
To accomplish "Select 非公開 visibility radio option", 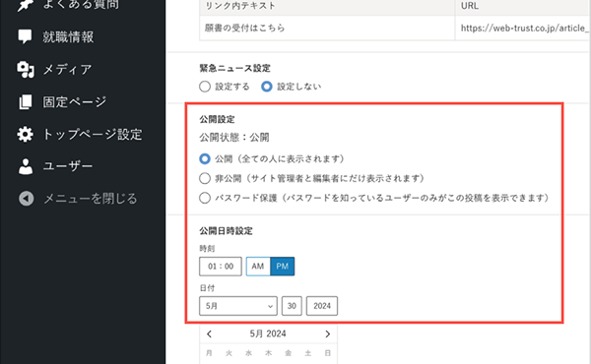I will click(x=205, y=178).
